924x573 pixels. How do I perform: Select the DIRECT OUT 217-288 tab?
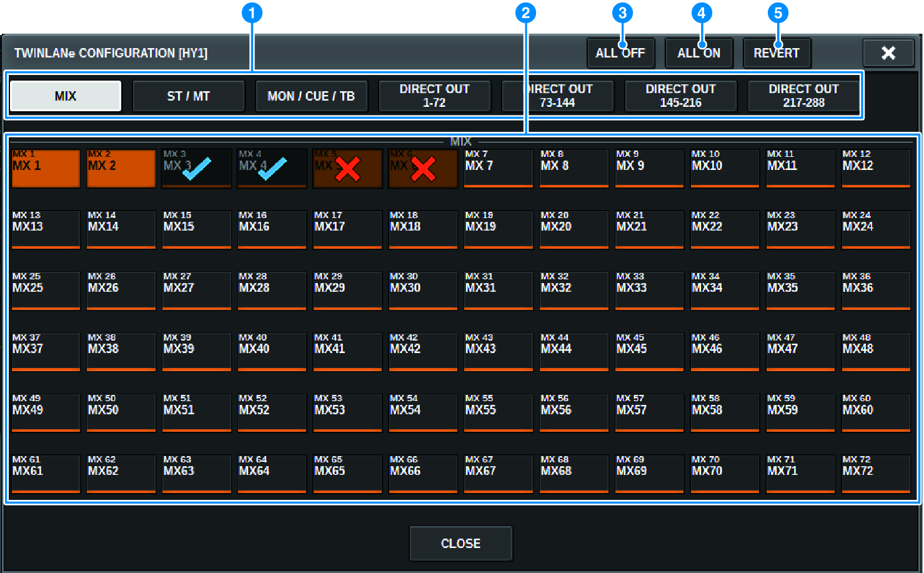(803, 96)
